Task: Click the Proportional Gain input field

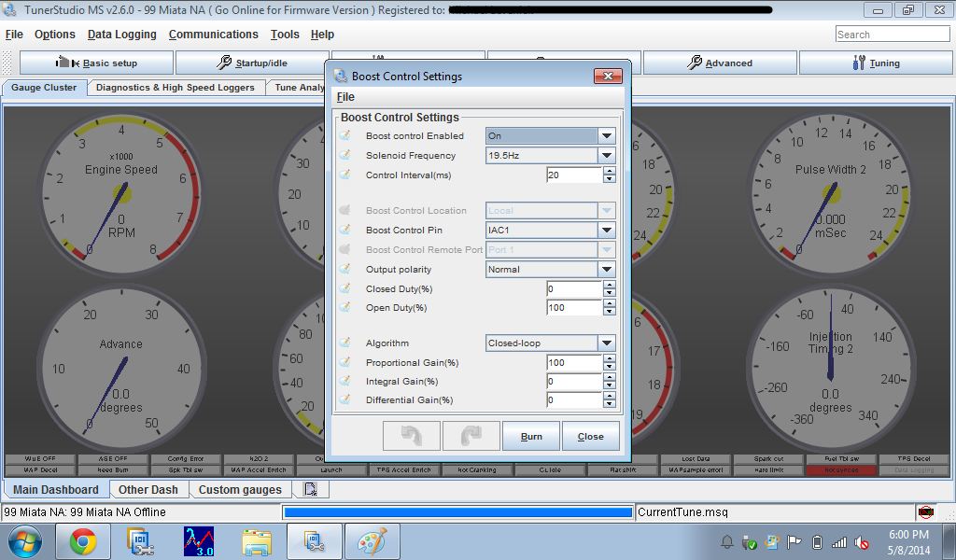Action: pyautogui.click(x=573, y=363)
